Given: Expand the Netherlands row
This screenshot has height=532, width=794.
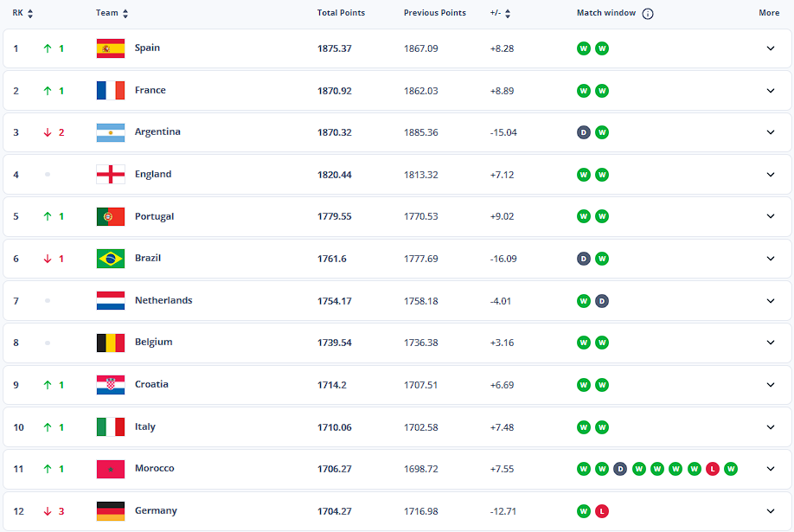Looking at the screenshot, I should point(770,301).
